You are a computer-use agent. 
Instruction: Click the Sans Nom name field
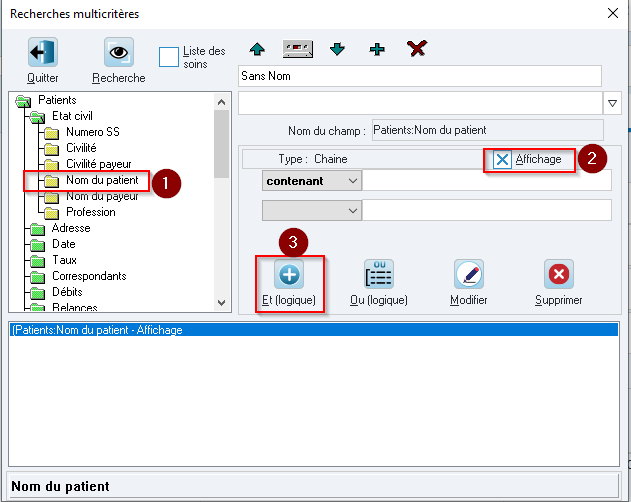pyautogui.click(x=420, y=76)
